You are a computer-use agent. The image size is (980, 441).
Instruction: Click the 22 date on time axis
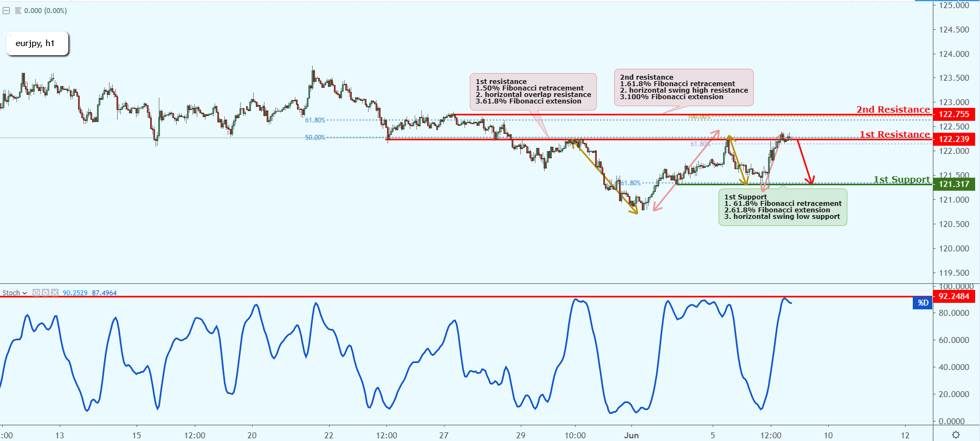click(329, 435)
